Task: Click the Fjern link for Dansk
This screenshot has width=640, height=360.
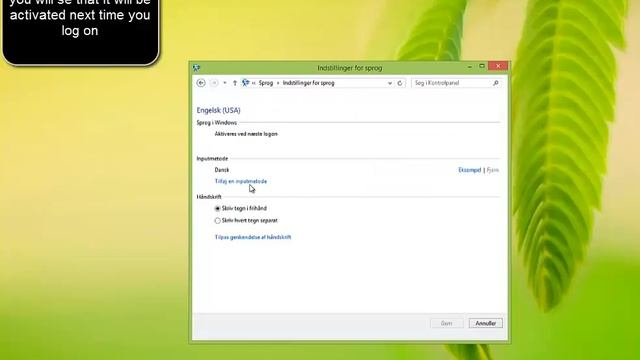Action: [x=493, y=170]
